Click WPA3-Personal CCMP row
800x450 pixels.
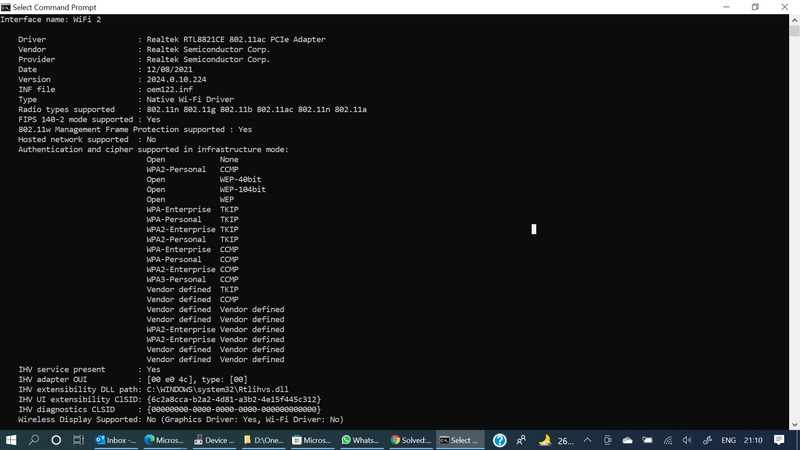click(192, 280)
